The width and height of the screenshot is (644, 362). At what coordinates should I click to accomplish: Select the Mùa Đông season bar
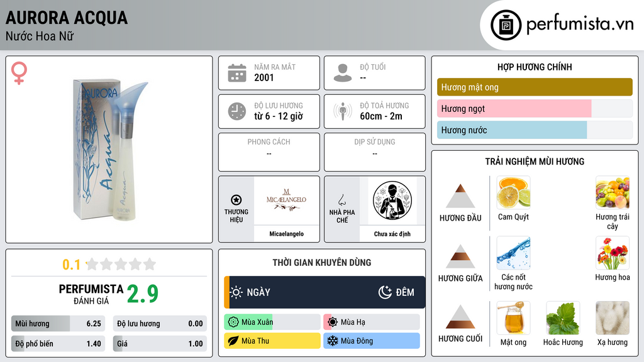click(372, 341)
